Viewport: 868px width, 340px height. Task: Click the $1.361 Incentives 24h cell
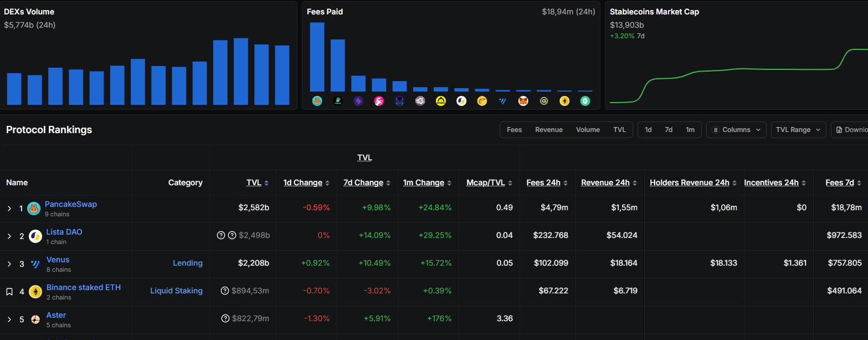(795, 263)
